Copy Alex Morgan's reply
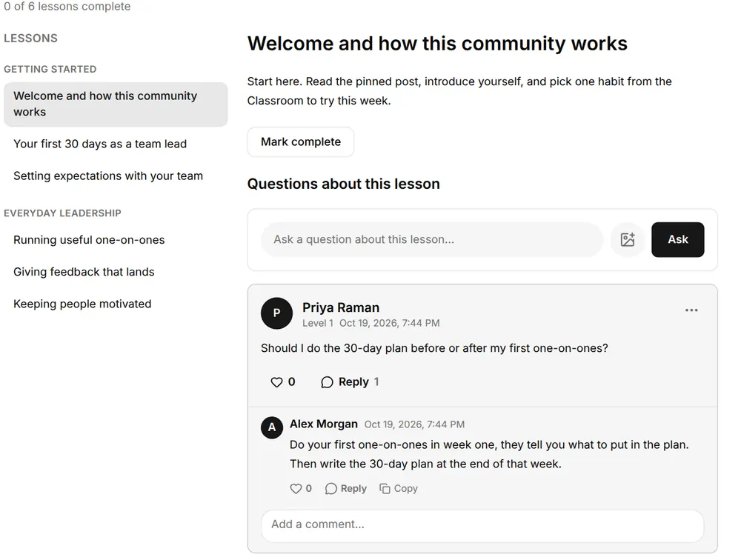Image resolution: width=741 pixels, height=560 pixels. click(x=399, y=489)
